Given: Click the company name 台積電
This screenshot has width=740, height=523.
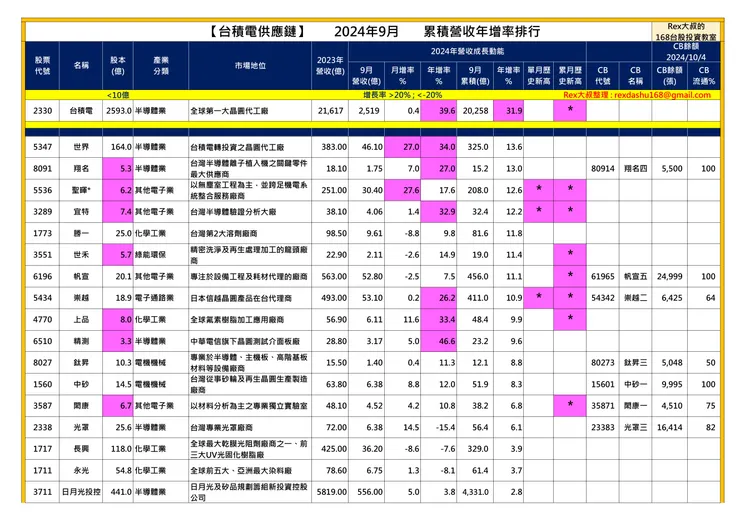Looking at the screenshot, I should click(x=81, y=111).
